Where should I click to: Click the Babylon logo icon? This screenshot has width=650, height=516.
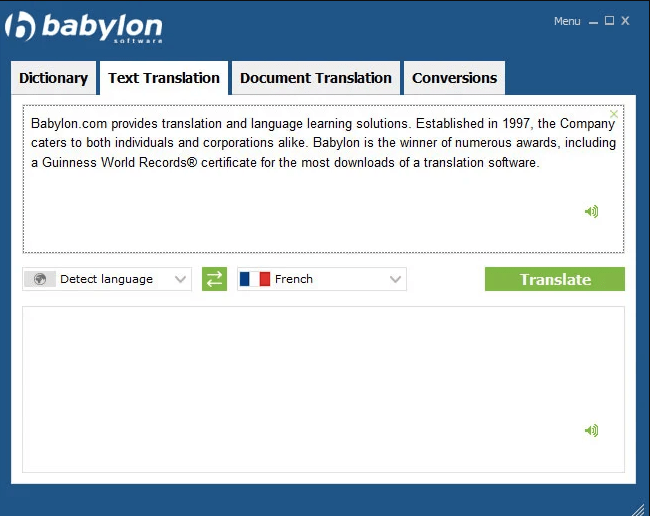tap(20, 26)
